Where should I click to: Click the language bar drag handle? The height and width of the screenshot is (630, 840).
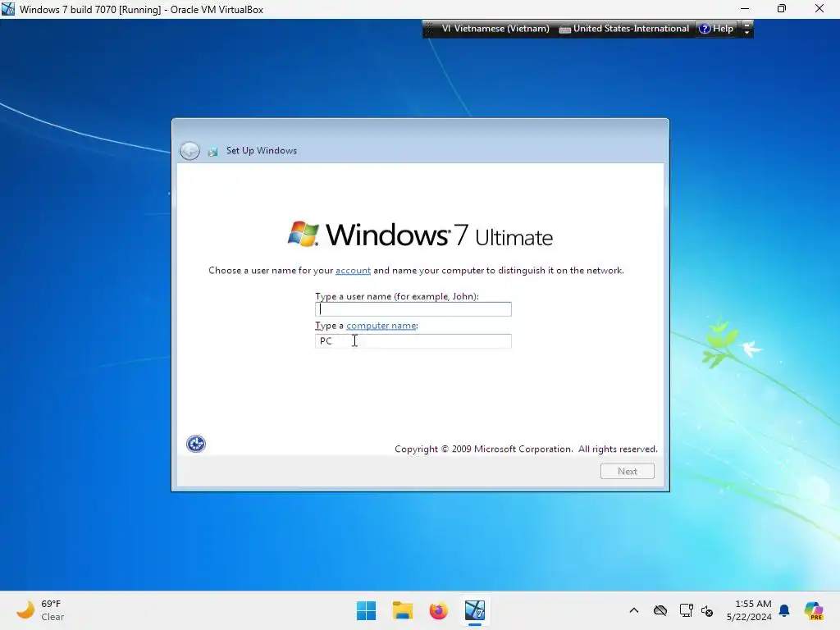(x=428, y=29)
